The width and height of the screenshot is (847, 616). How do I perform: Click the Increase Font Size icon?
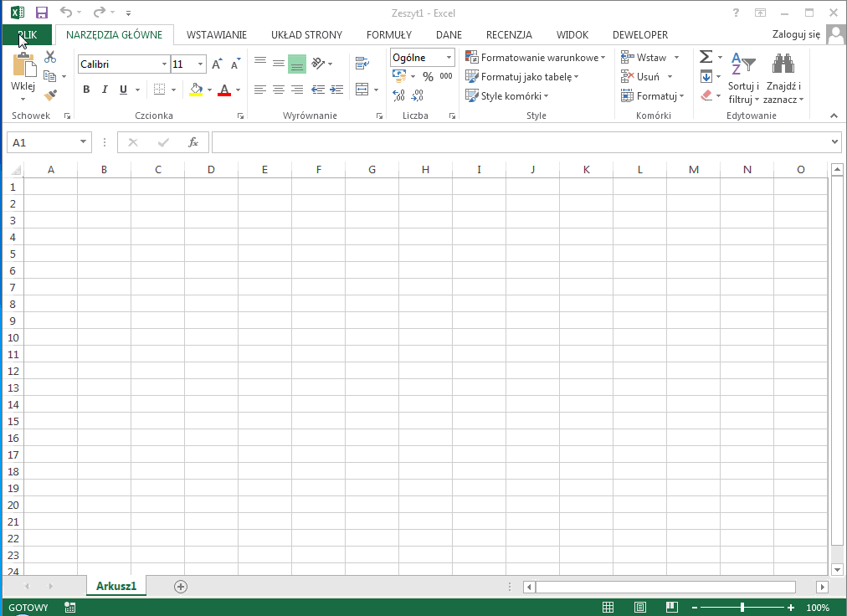click(x=217, y=64)
